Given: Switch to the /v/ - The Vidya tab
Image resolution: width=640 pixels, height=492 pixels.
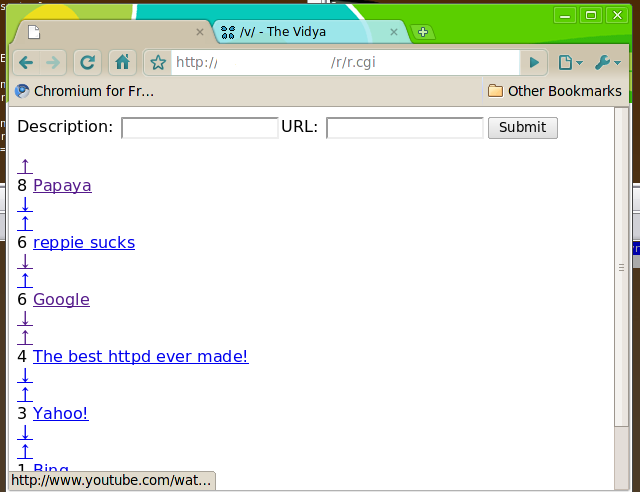Looking at the screenshot, I should [x=310, y=32].
